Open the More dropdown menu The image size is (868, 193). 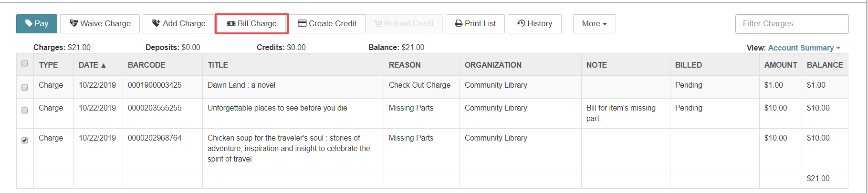(x=594, y=24)
